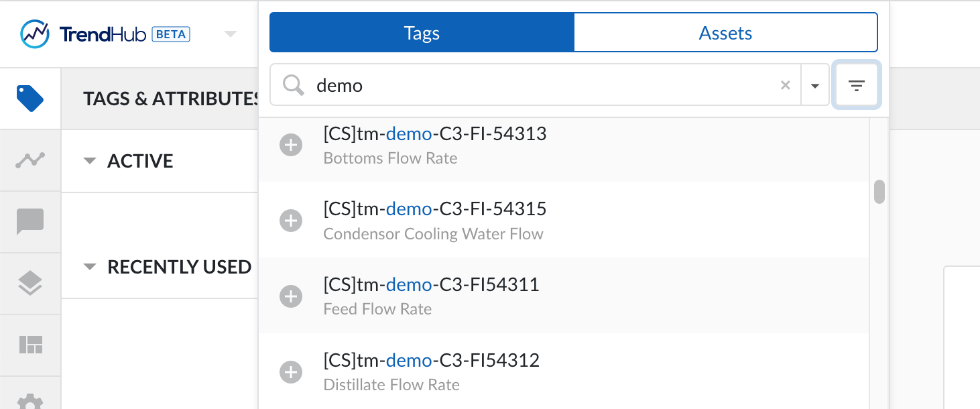This screenshot has height=409, width=980.
Task: Select the Tags tab
Action: [x=422, y=33]
